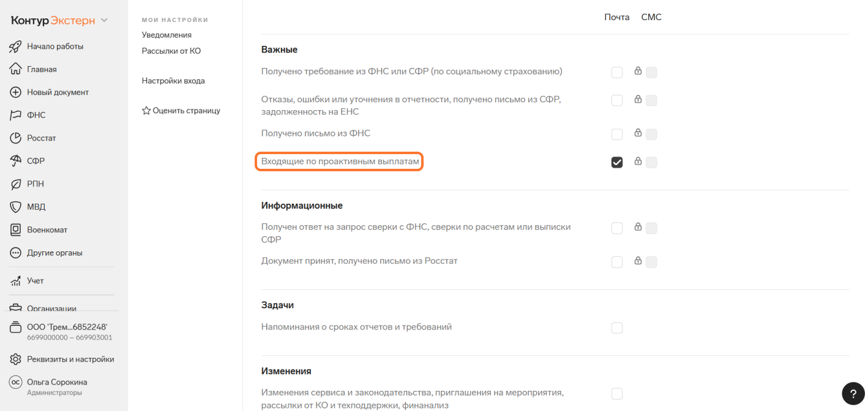Expand the Контур Экстерн product dropdown arrow
Screen dimensions: 868x411
pos(104,20)
